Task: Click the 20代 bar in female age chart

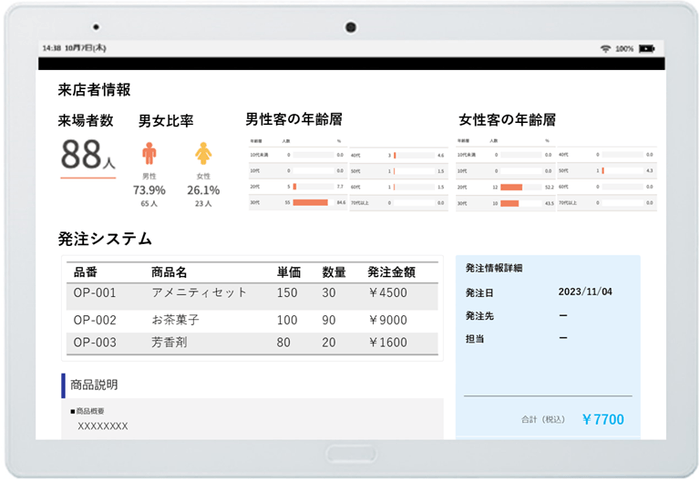Action: [x=510, y=187]
